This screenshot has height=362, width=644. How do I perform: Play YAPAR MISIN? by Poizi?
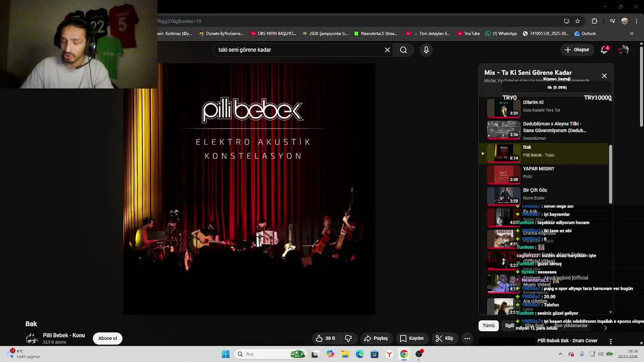[546, 174]
